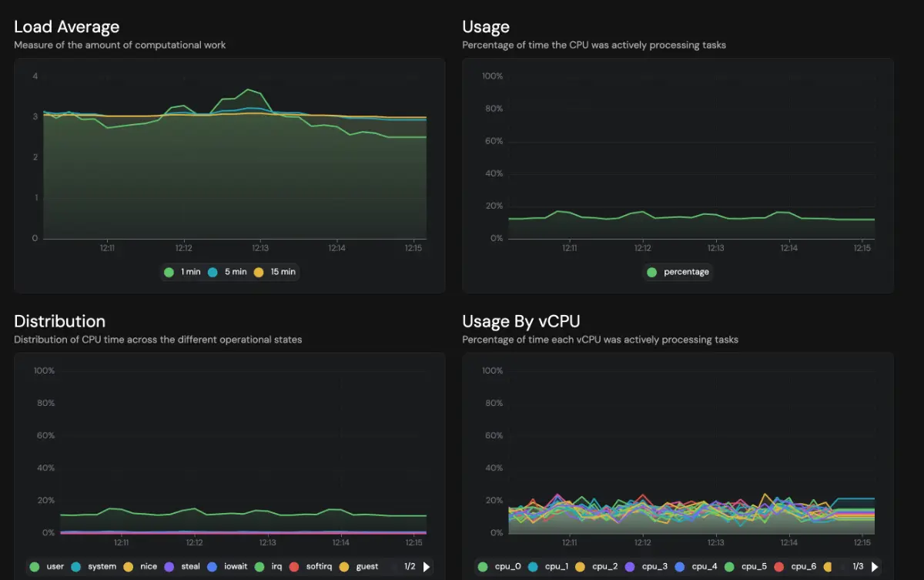The image size is (924, 580).
Task: Click the Load Average peak near 12:13
Action: (x=248, y=89)
